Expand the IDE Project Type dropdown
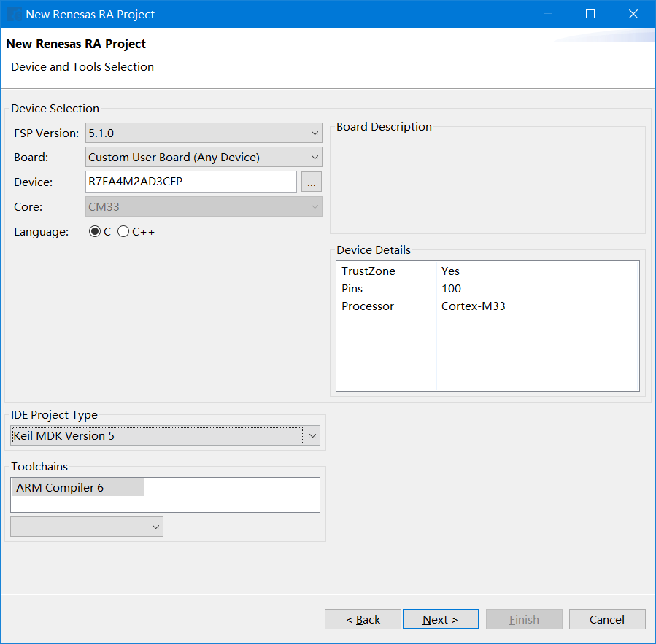Screen dimensions: 656x644 [x=165, y=435]
